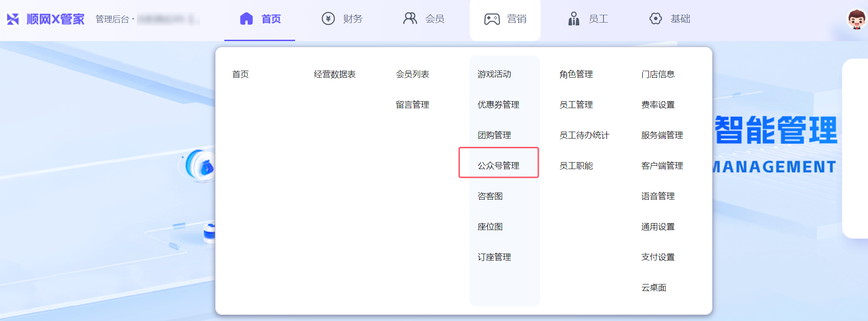Select 优惠券管理 in the dropdown menu
The height and width of the screenshot is (321, 868).
[498, 105]
